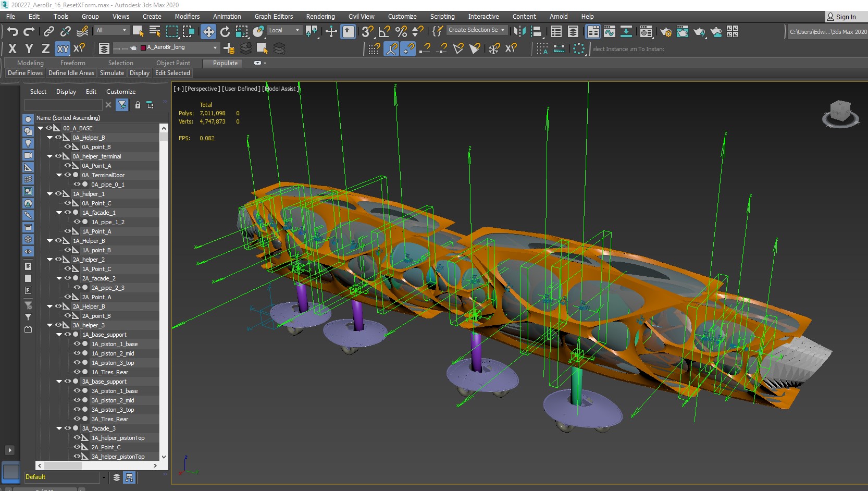Switch to the Selection ribbon tab
The width and height of the screenshot is (868, 491).
[x=121, y=63]
